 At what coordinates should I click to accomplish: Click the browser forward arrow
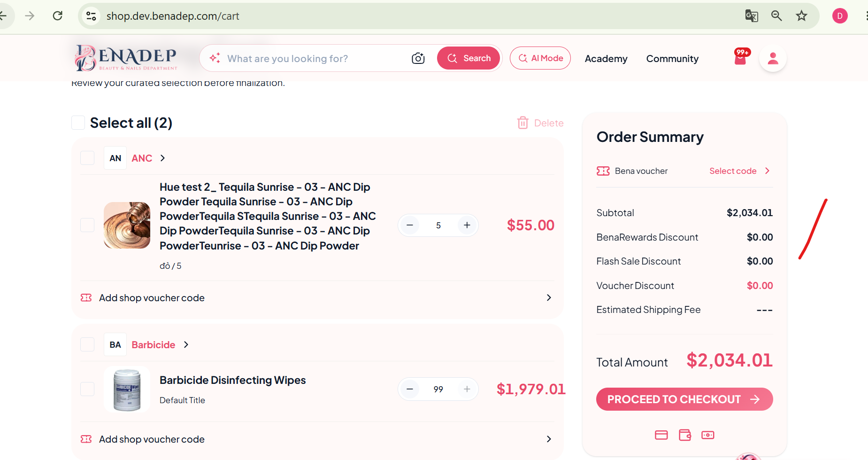[30, 16]
